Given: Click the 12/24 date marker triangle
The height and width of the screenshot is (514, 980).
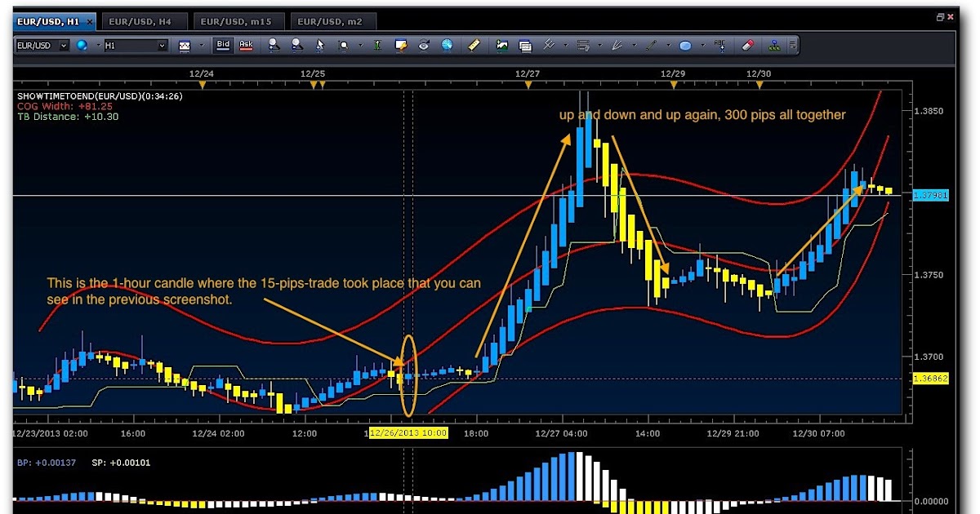Looking at the screenshot, I should tap(203, 83).
